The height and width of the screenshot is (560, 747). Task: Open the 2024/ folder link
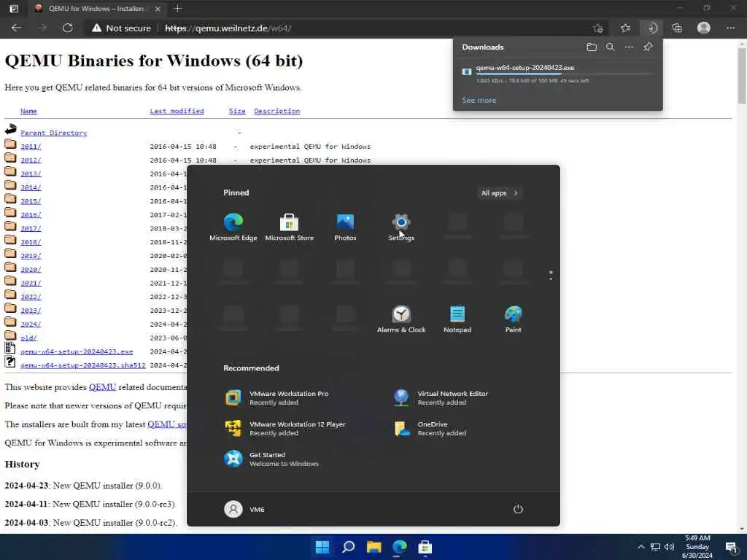coord(31,324)
